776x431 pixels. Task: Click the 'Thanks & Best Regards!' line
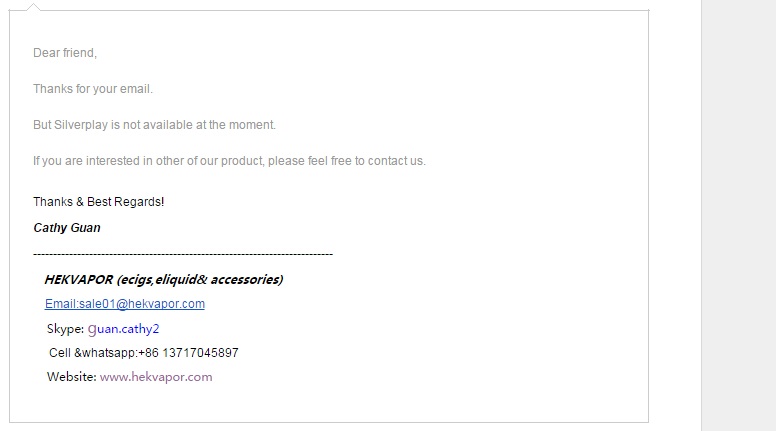[98, 202]
